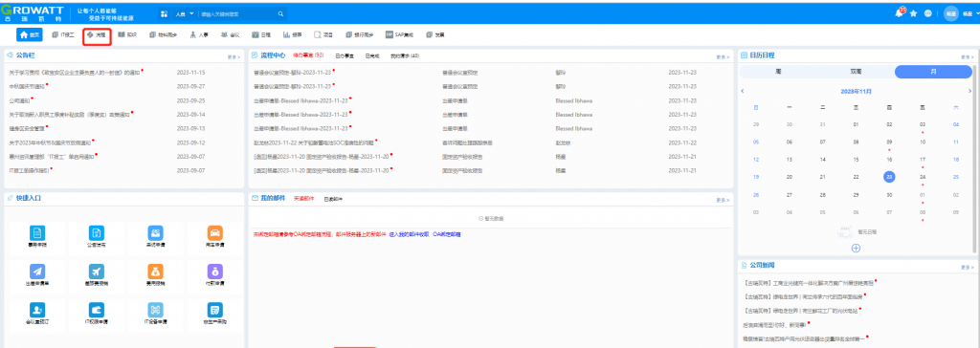Image resolution: width=980 pixels, height=348 pixels.
Task: Click the circled plus add-schedule icon
Action: coord(856,248)
